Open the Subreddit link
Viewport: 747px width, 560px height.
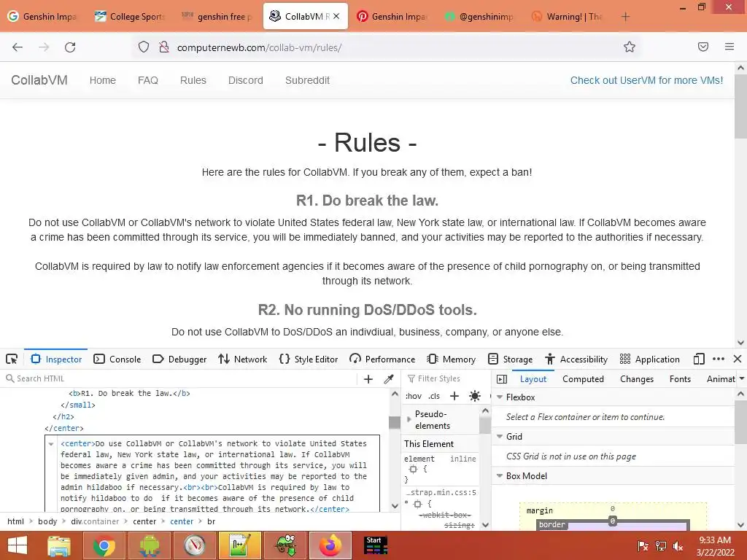(307, 80)
